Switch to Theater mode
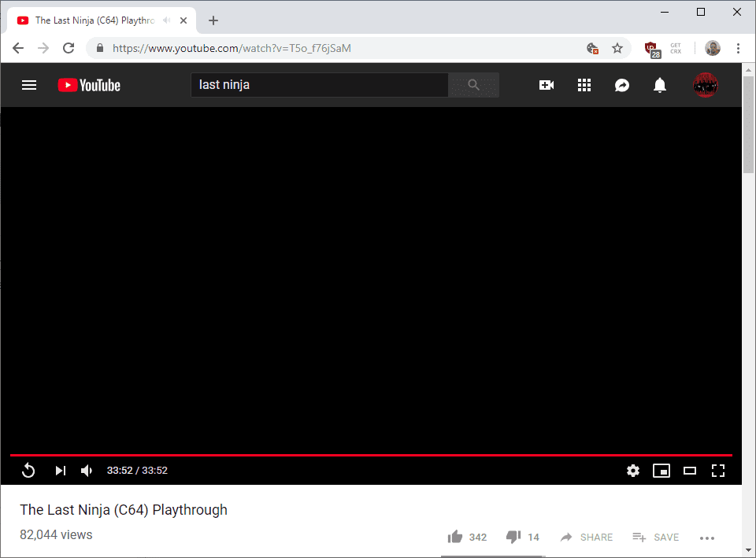The width and height of the screenshot is (756, 558). pyautogui.click(x=690, y=470)
